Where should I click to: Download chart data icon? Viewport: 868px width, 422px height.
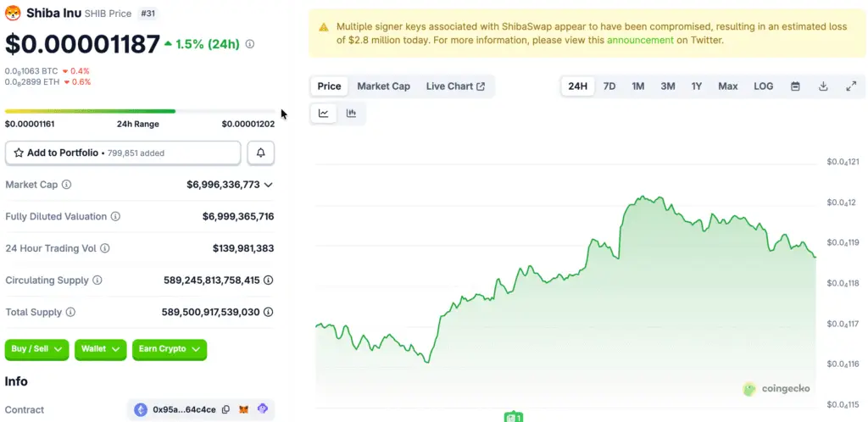[x=823, y=86]
